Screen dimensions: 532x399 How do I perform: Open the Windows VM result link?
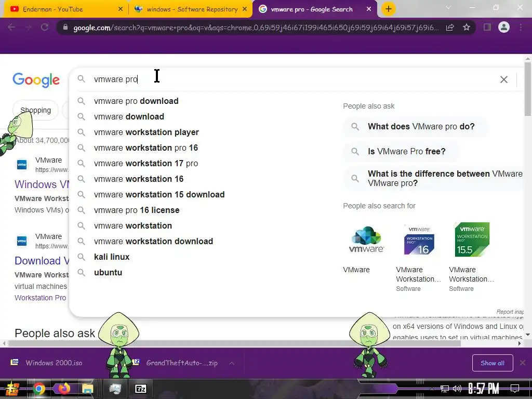(42, 184)
